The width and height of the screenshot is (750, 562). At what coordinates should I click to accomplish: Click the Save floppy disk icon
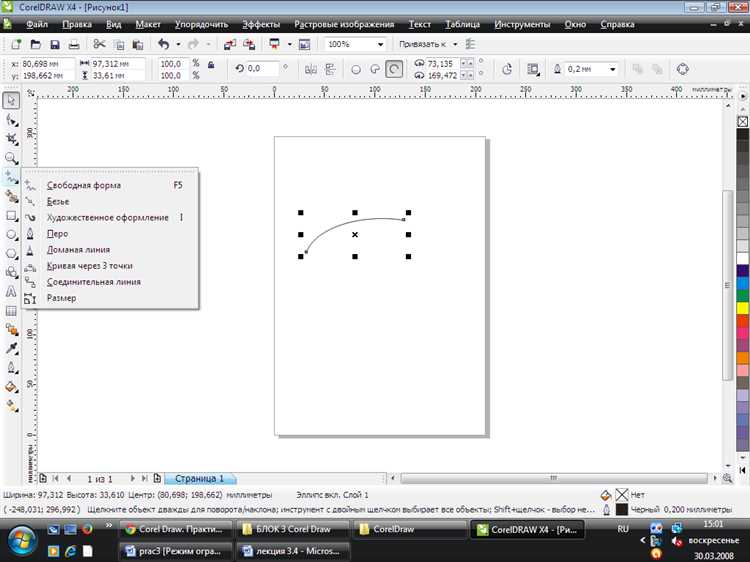(54, 44)
